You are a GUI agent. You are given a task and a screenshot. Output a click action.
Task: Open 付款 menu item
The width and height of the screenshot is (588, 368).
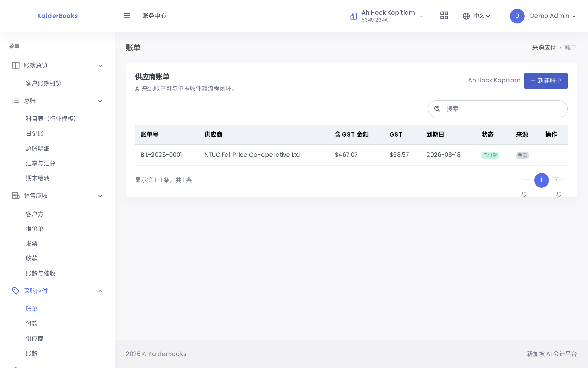[32, 323]
